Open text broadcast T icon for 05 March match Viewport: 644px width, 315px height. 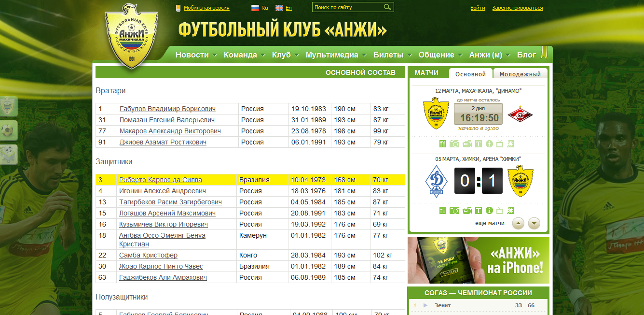(x=479, y=210)
